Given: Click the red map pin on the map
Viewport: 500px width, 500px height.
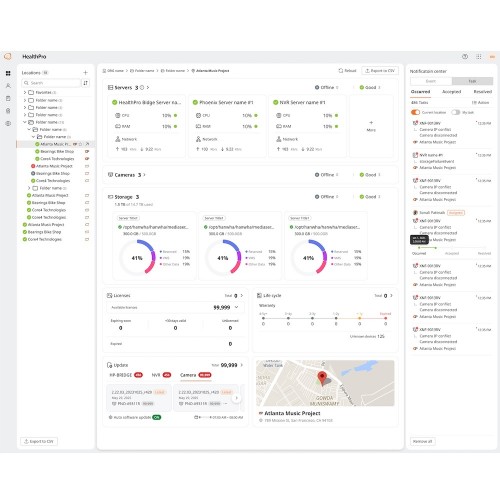Looking at the screenshot, I should [322, 378].
